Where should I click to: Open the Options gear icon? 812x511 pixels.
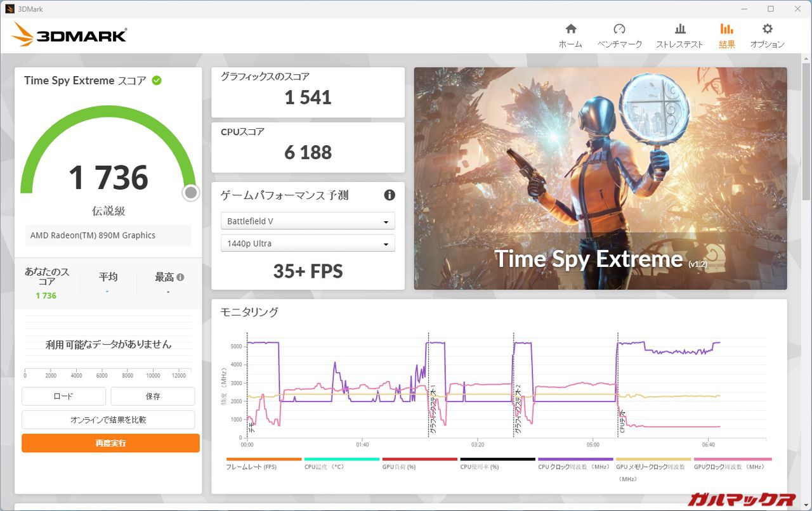767,29
